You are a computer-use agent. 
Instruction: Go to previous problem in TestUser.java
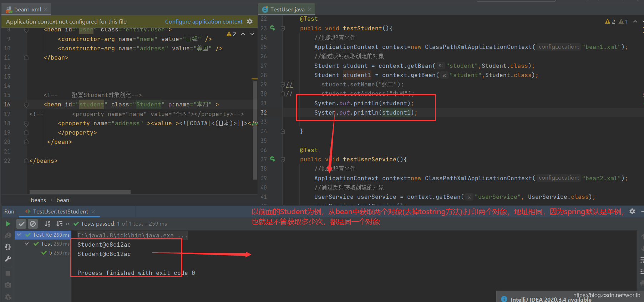point(635,21)
